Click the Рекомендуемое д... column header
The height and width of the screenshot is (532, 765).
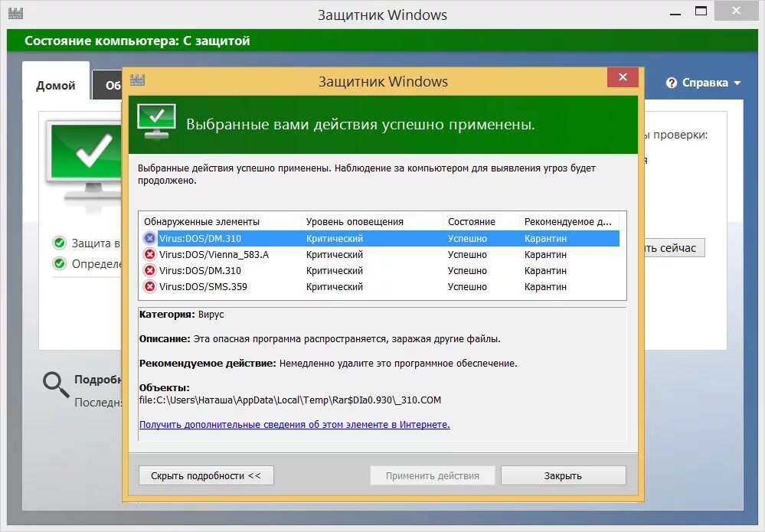point(569,221)
